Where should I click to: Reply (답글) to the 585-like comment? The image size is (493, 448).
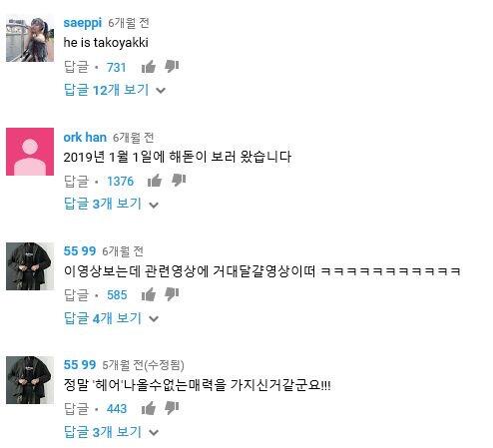pos(76,294)
